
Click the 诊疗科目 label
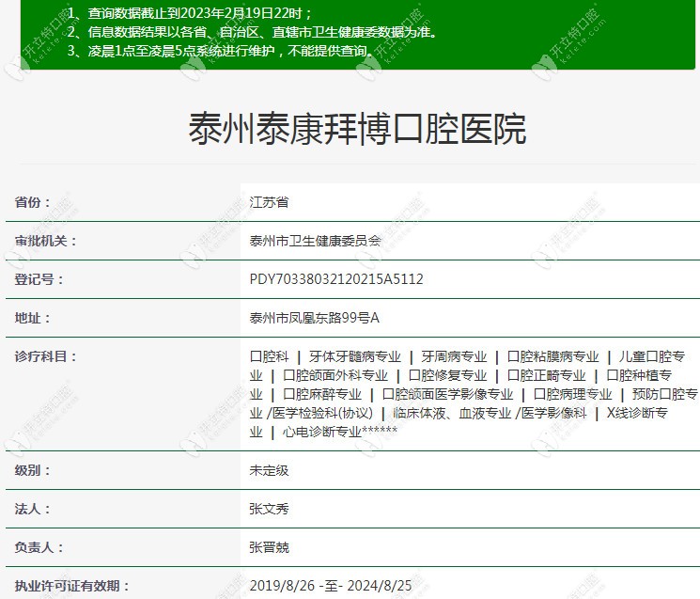(x=45, y=356)
